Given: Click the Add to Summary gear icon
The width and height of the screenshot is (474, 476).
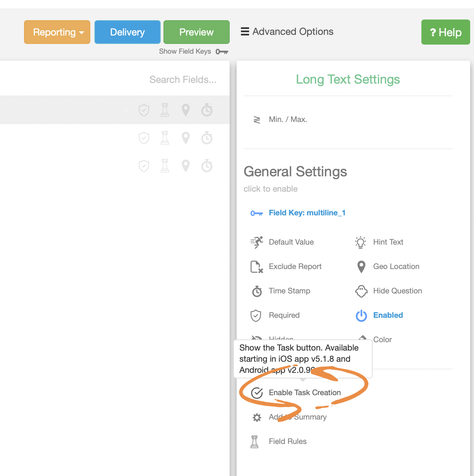Looking at the screenshot, I should click(x=257, y=417).
